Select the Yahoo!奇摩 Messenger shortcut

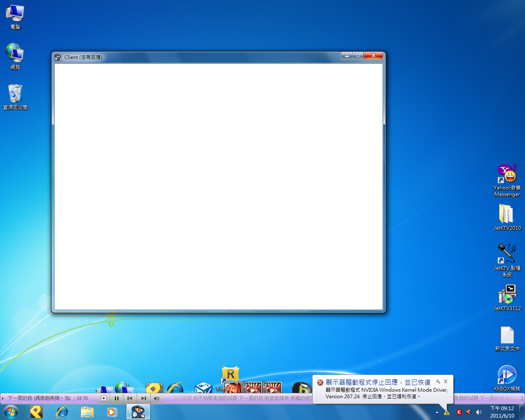point(507,180)
